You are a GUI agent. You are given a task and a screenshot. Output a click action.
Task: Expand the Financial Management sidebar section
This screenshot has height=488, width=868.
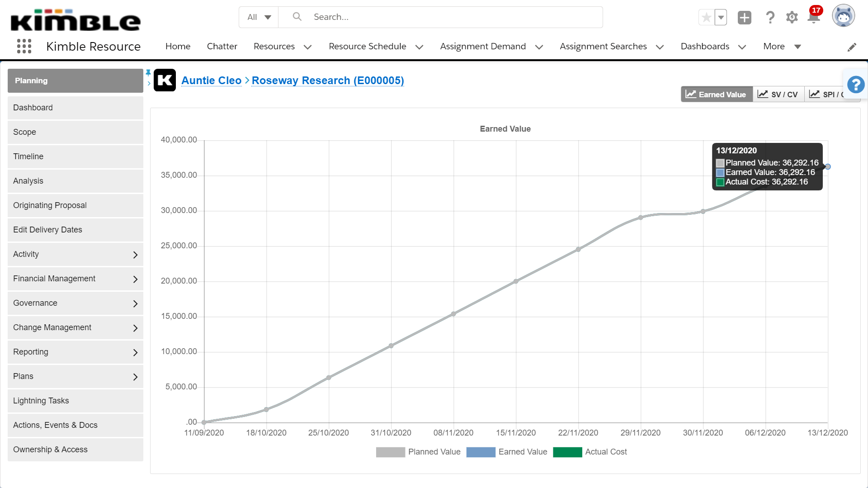click(x=75, y=279)
